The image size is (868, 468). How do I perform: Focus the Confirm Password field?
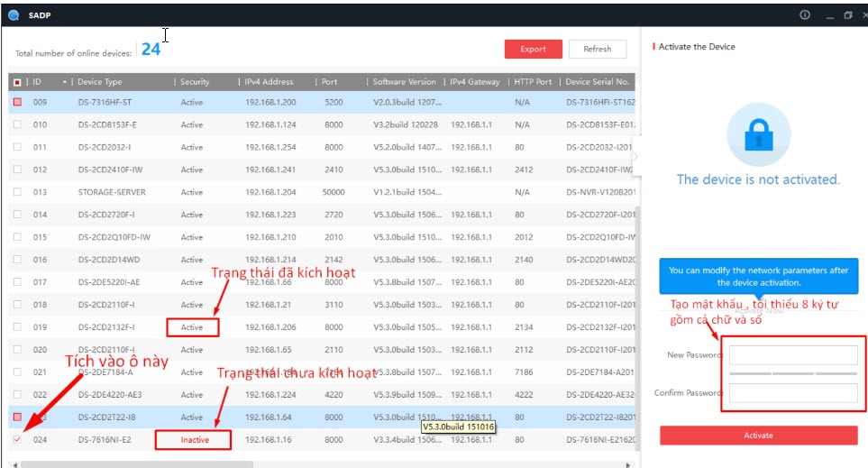coord(793,393)
